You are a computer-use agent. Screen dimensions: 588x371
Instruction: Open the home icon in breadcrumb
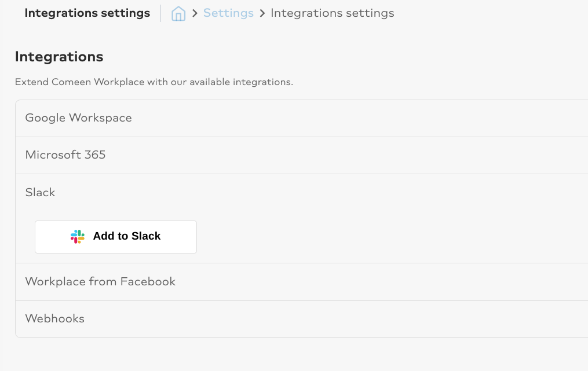(178, 13)
